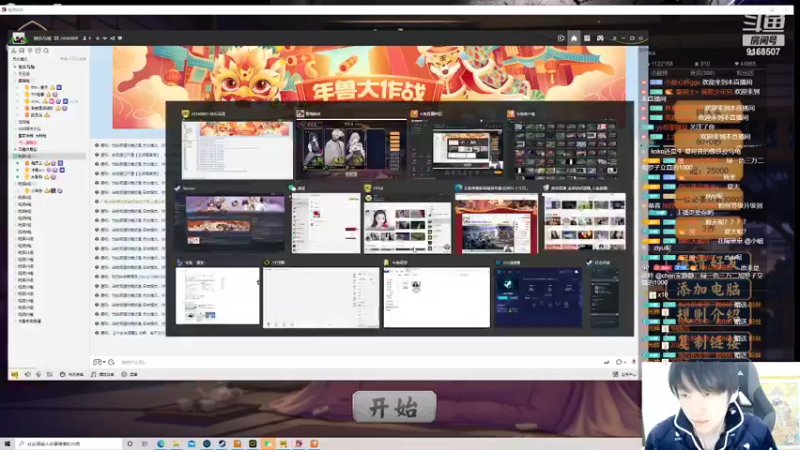The width and height of the screenshot is (800, 450).
Task: Collapse the topmost channel group arrow in YY tree
Action: coord(15,67)
